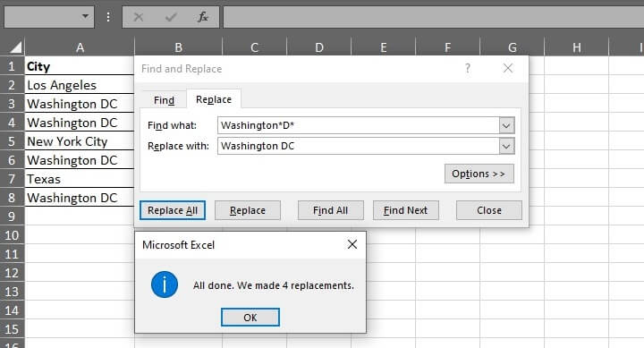Image resolution: width=644 pixels, height=348 pixels.
Task: Select Washington DC cell in row 6
Action: pos(80,160)
